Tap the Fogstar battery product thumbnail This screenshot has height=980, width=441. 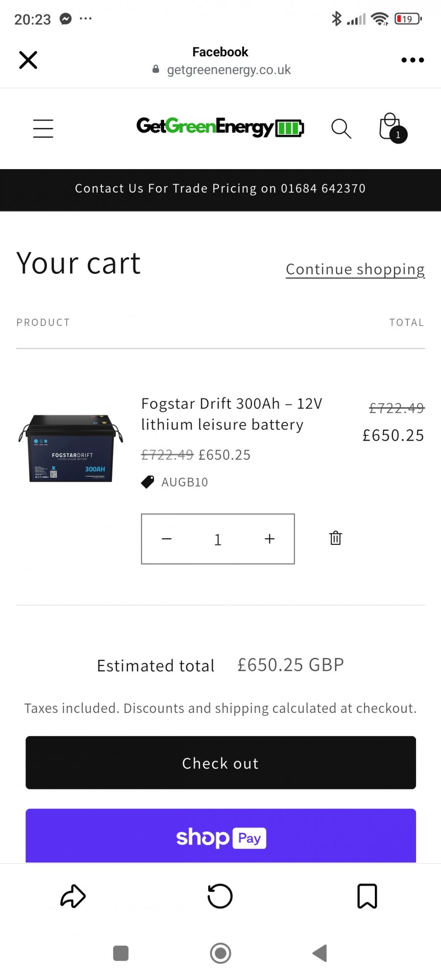pyautogui.click(x=72, y=448)
